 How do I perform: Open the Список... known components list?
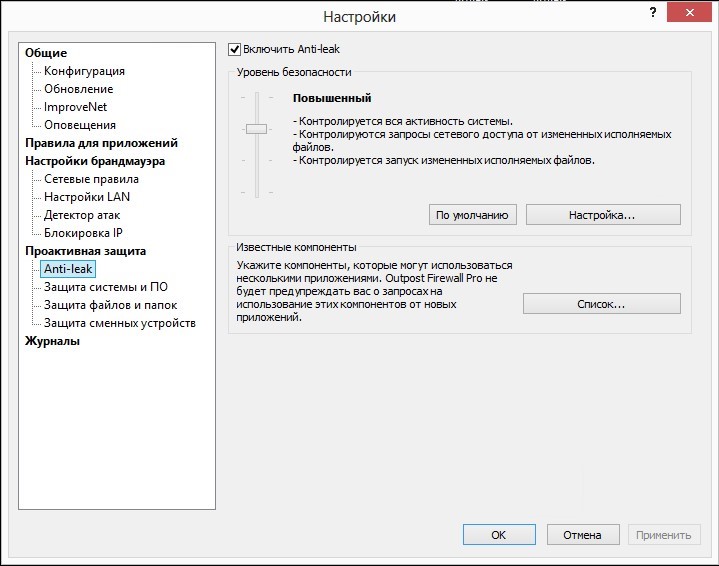(602, 304)
